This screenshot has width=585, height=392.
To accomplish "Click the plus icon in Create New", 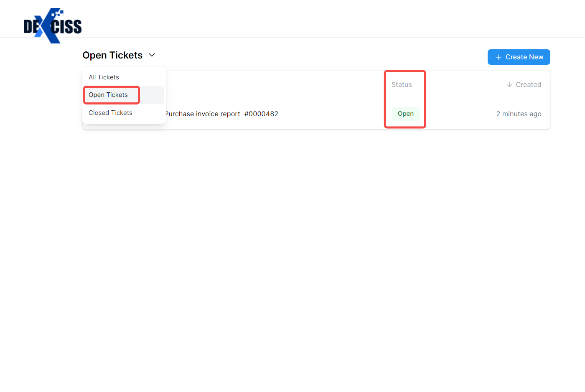I will pos(498,57).
